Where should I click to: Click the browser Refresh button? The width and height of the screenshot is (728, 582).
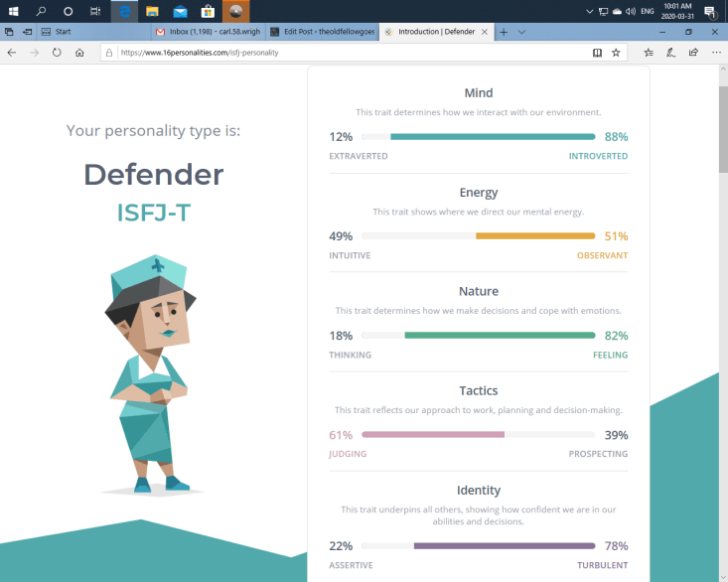(x=57, y=52)
